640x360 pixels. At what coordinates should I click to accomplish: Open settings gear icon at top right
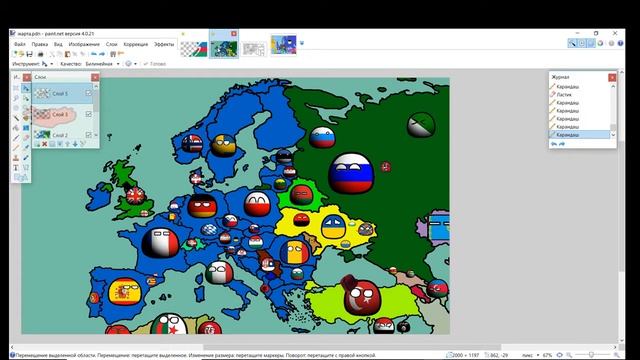[611, 43]
